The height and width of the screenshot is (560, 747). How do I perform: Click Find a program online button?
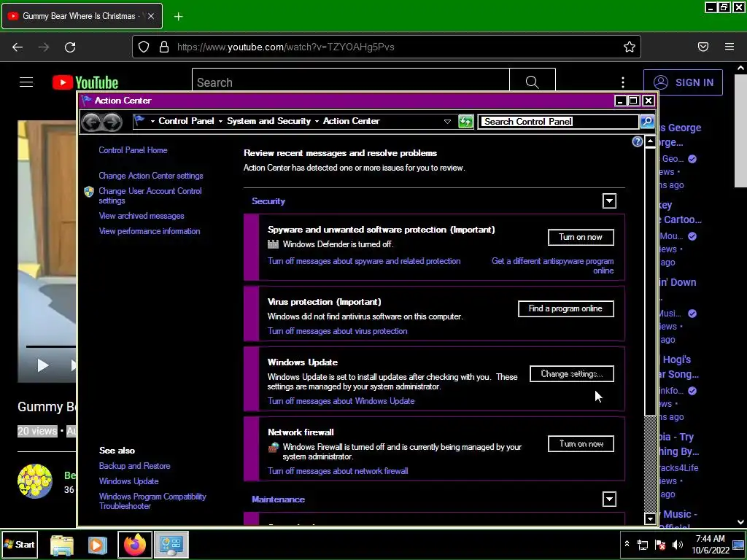(565, 308)
